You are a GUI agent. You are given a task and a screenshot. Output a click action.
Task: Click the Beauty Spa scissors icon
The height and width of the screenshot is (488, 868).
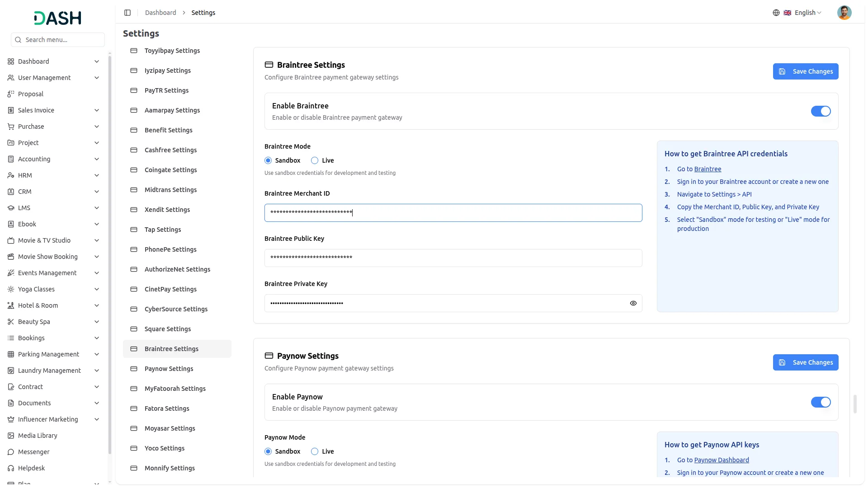(11, 322)
